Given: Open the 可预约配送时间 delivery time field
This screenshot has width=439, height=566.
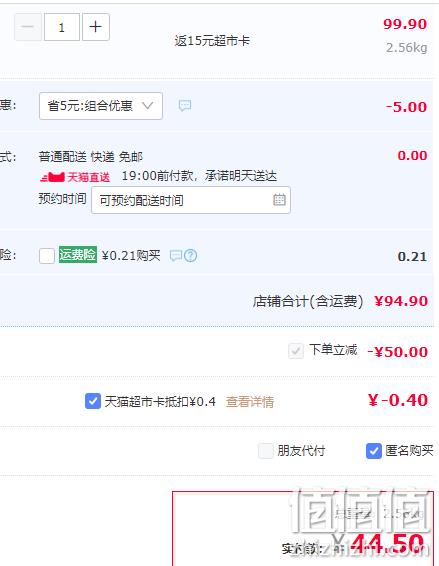Looking at the screenshot, I should pos(191,200).
